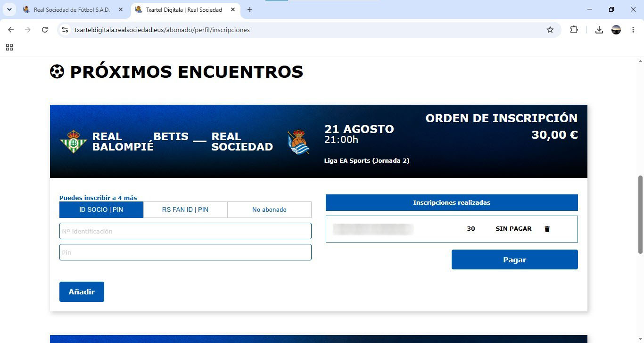Screen dimensions: 644x343
Task: Switch to the RS FAN ID | PIN tab
Action: 185,209
